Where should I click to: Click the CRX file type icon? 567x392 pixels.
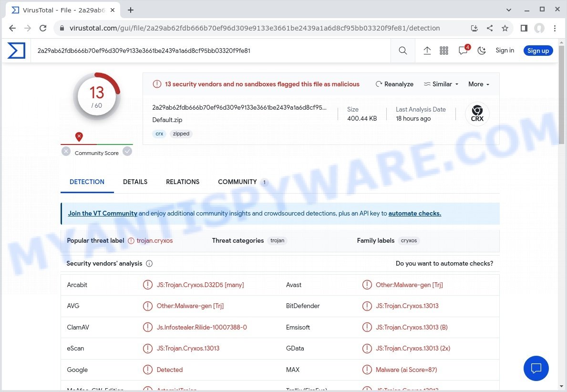[x=477, y=114]
